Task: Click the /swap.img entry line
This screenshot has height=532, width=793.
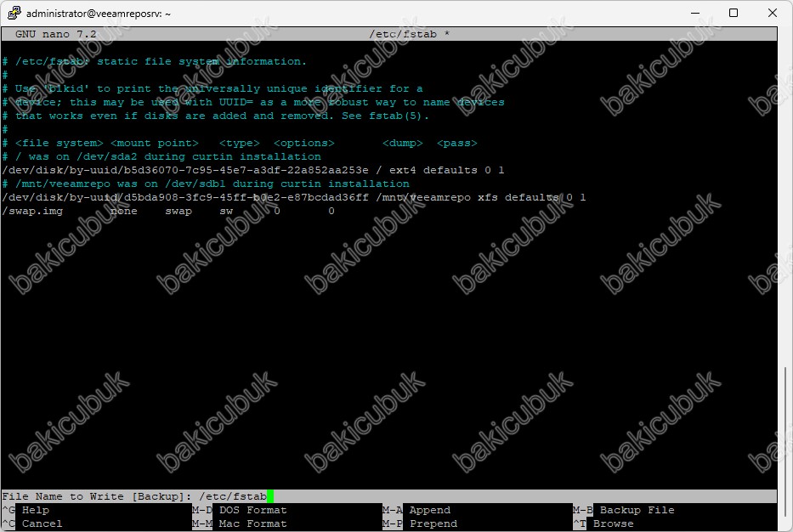Action: (x=168, y=212)
